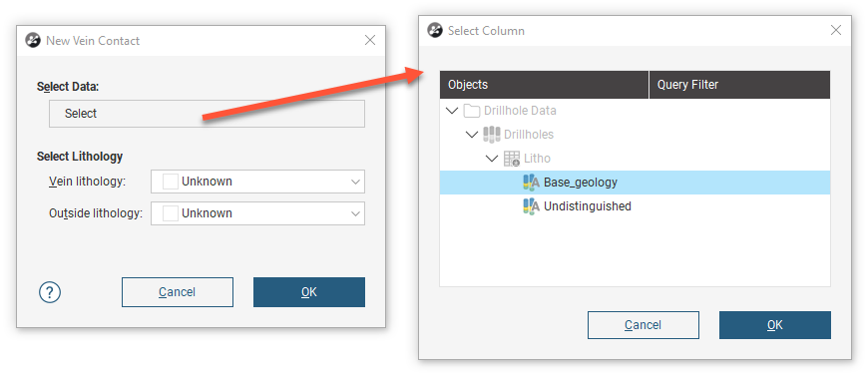Cancel the Select Column dialog
868x379 pixels.
tap(644, 325)
